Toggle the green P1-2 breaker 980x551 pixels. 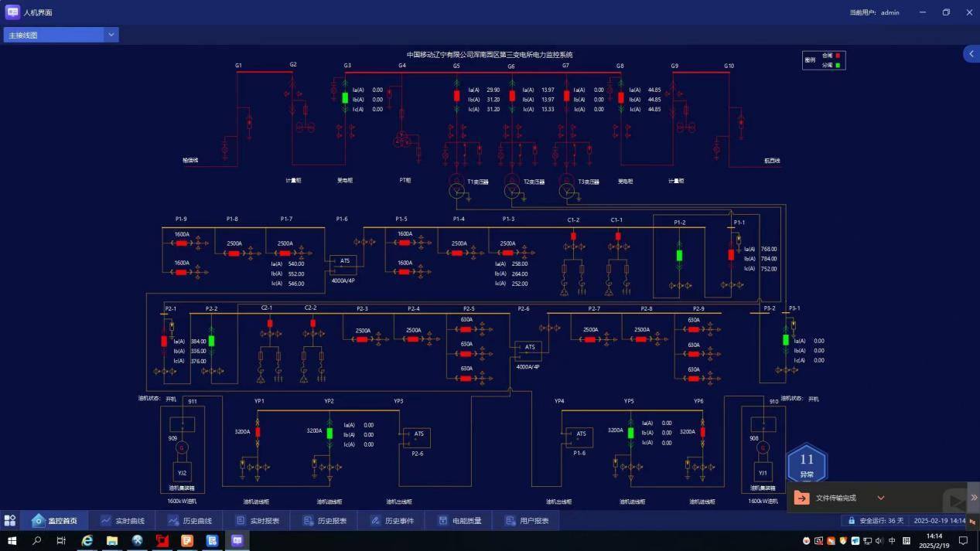click(679, 255)
